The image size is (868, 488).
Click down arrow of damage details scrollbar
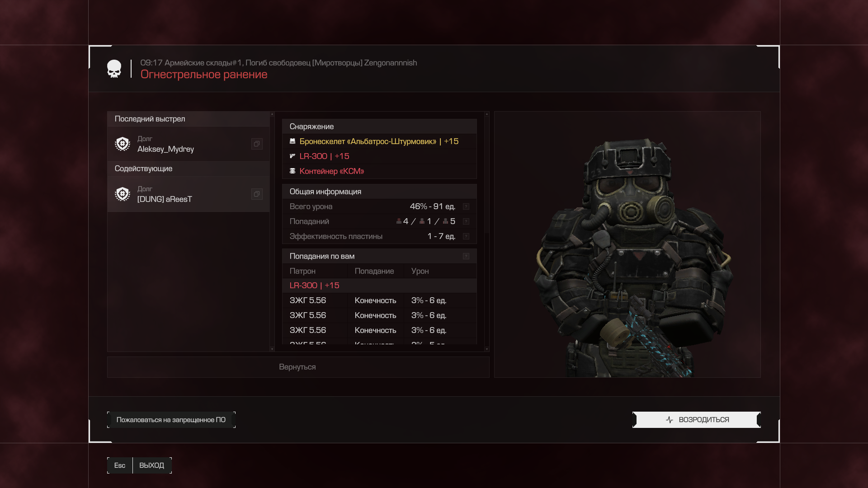[x=486, y=349]
